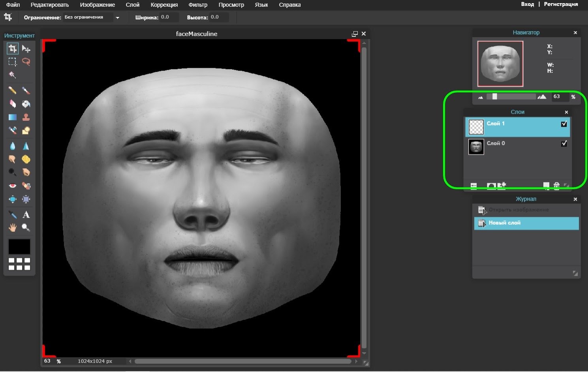Open the Коррекция menu
The width and height of the screenshot is (588, 372).
point(164,5)
